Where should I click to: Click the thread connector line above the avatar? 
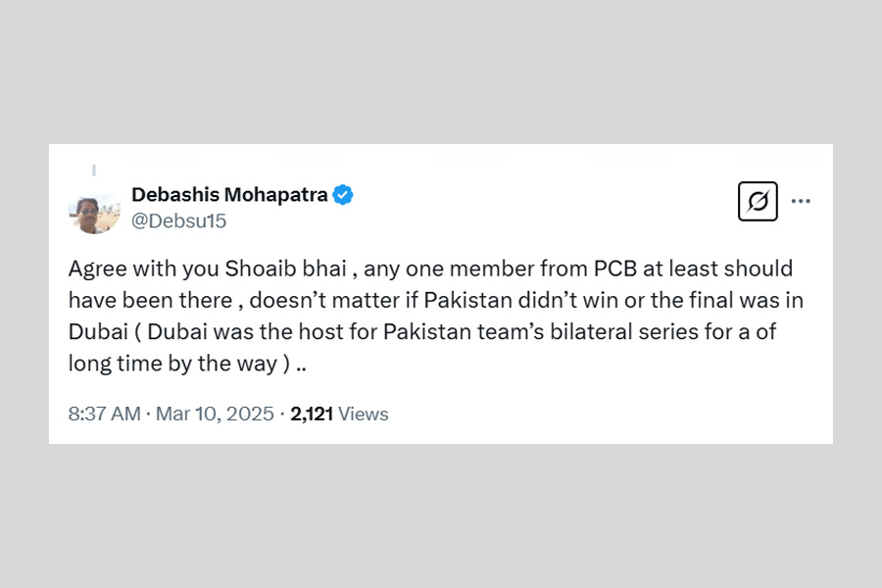click(x=94, y=171)
